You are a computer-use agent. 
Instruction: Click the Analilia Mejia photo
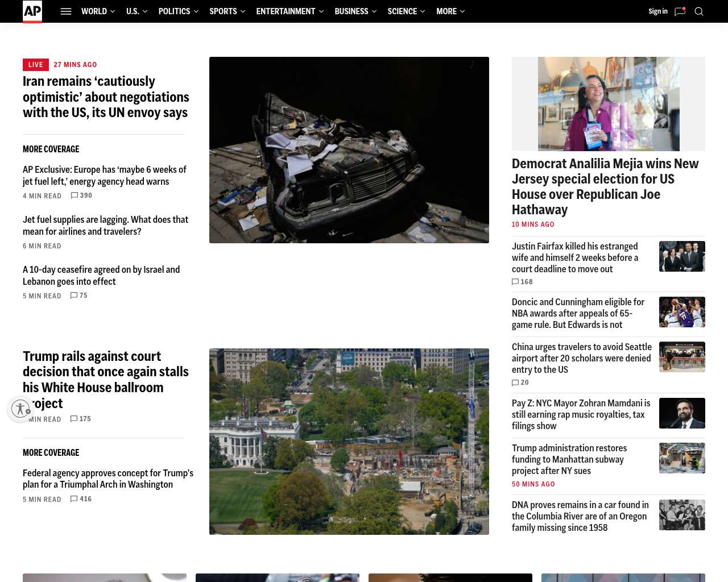pos(609,104)
